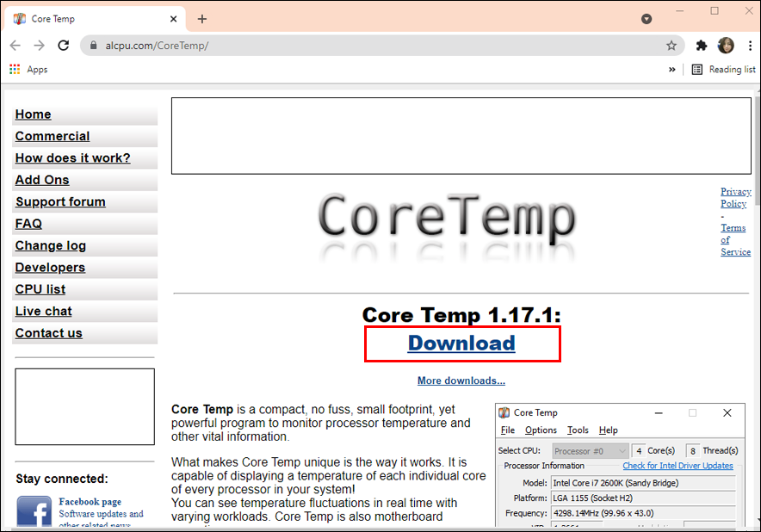Go to the Home page link

[33, 114]
